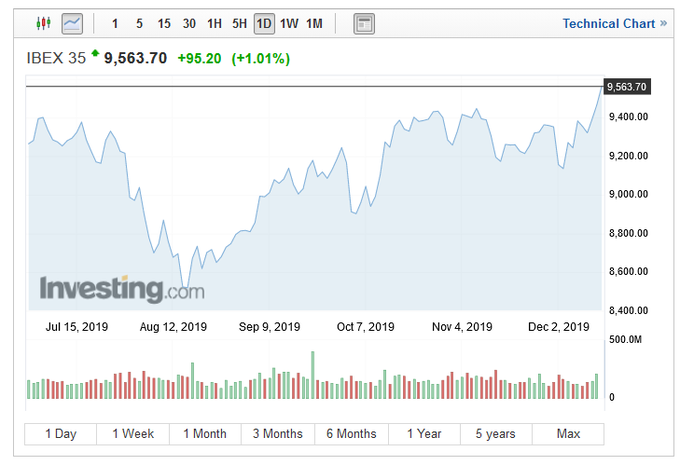Select the 1W interval
Image resolution: width=680 pixels, height=465 pixels.
[289, 23]
